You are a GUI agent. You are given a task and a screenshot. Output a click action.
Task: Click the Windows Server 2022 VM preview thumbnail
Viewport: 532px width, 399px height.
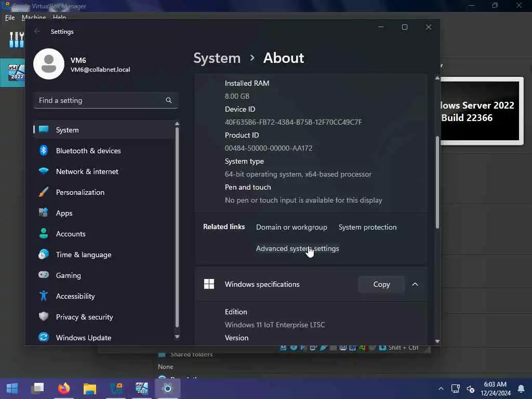click(x=481, y=111)
